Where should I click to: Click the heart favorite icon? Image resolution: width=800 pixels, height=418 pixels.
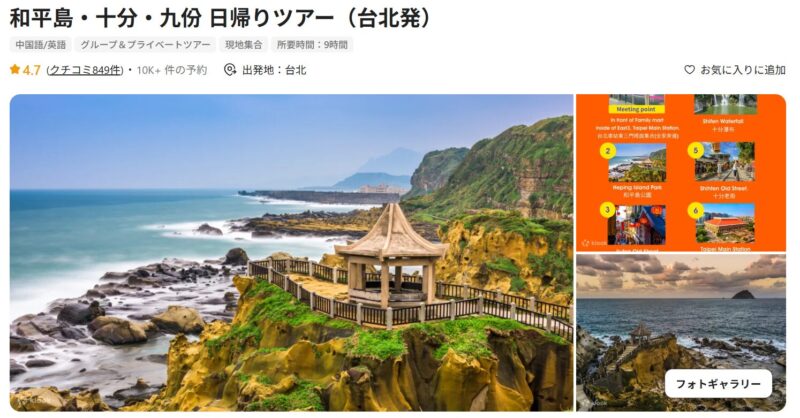(x=689, y=70)
